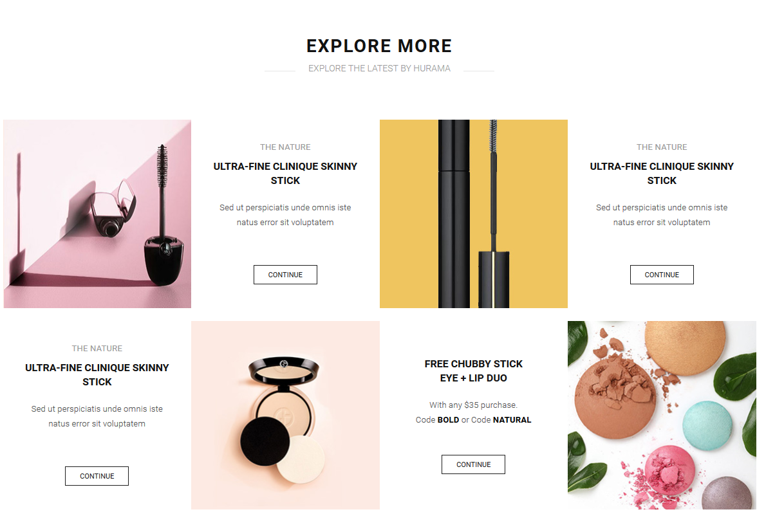Open Ultra-Fine Clinique Skinny Stick title in top-right card

[x=662, y=174]
